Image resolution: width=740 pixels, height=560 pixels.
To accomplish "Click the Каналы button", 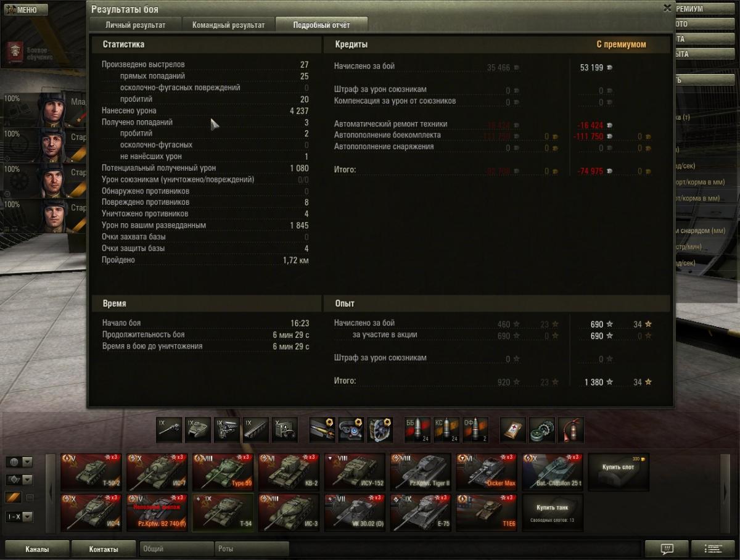I will point(37,548).
